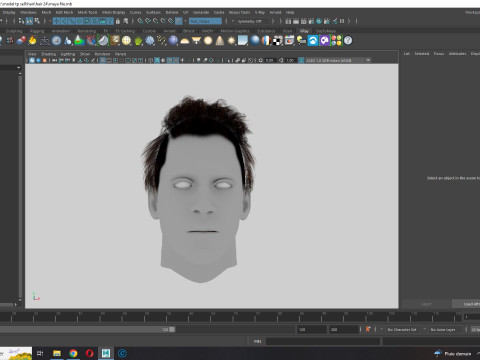Click the red and blue spheres shelf icon
Viewport: 480px width, 360px height.
tap(21, 41)
